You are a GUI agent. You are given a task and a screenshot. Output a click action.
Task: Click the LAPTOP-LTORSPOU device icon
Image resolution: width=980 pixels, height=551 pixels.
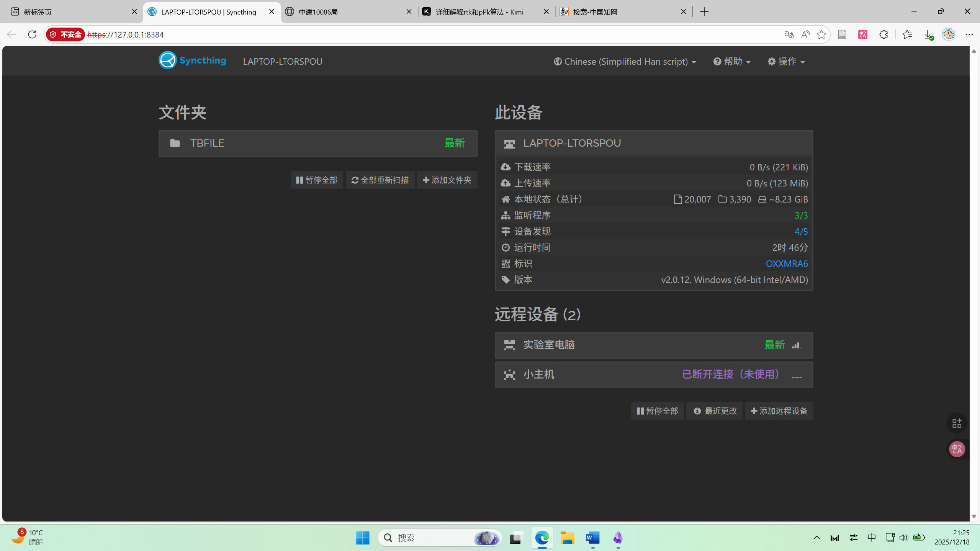click(x=509, y=144)
